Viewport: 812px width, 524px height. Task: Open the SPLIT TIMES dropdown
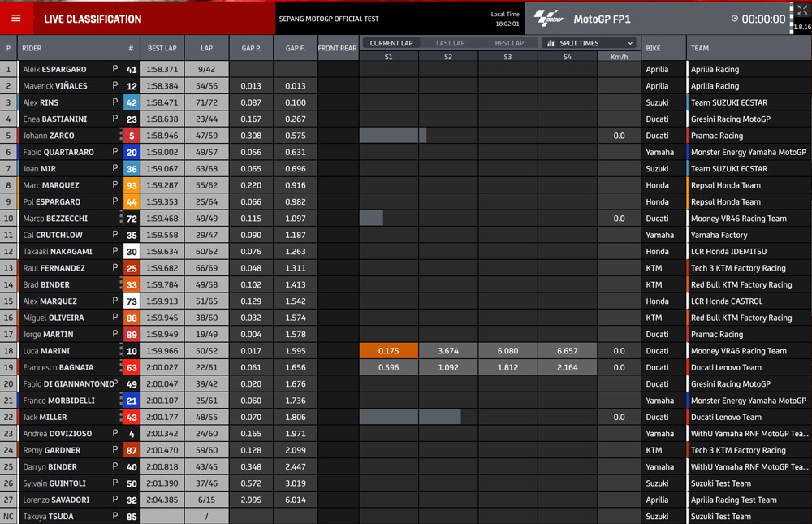pyautogui.click(x=590, y=43)
